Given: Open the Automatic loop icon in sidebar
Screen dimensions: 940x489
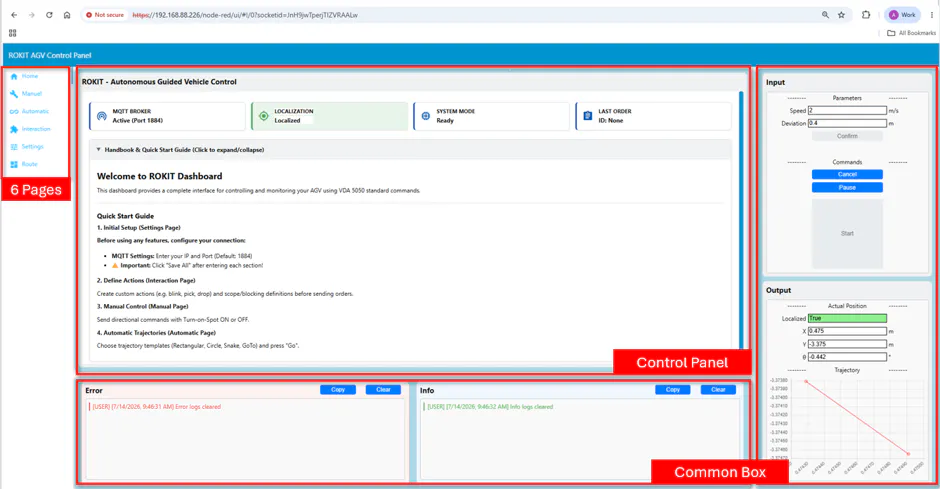Looking at the screenshot, I should click(x=14, y=111).
